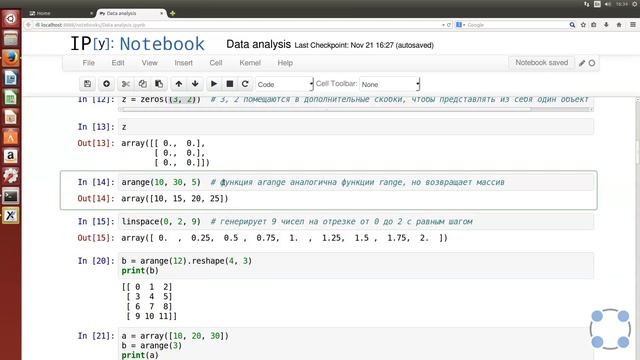Screen dimensions: 640x360
Task: Click the In [14] arange(10, 30, 5) code cell
Action: (356, 182)
